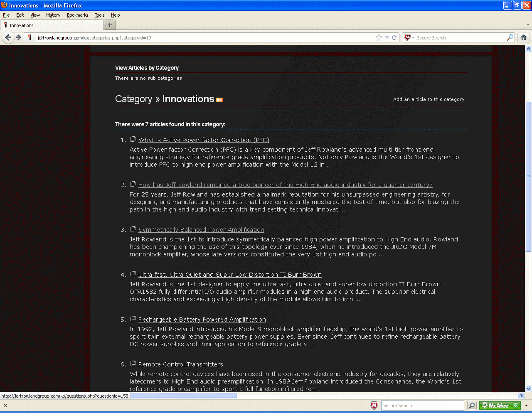Go back using the Back arrow button
The width and height of the screenshot is (532, 413).
pos(8,37)
